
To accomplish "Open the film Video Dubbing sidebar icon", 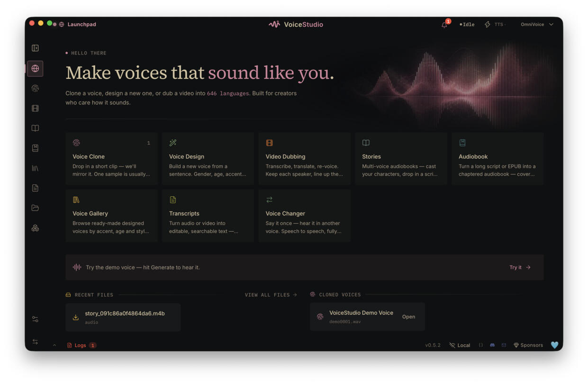I will point(35,108).
